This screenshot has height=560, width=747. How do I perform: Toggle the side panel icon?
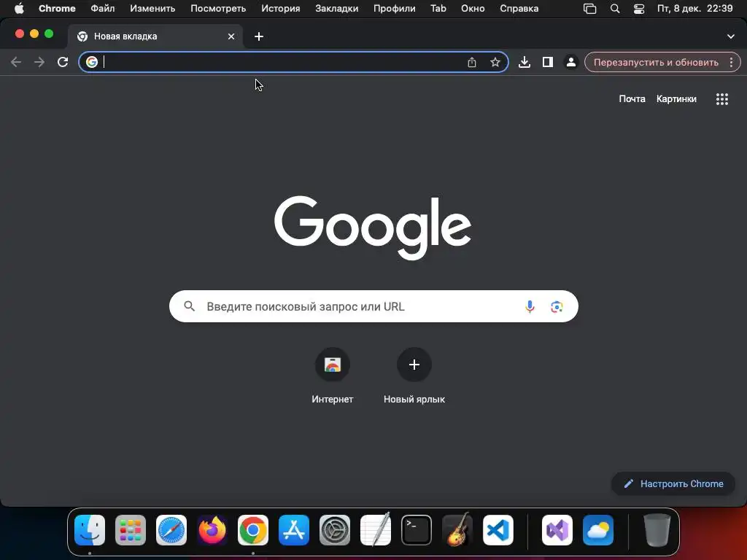pyautogui.click(x=547, y=62)
